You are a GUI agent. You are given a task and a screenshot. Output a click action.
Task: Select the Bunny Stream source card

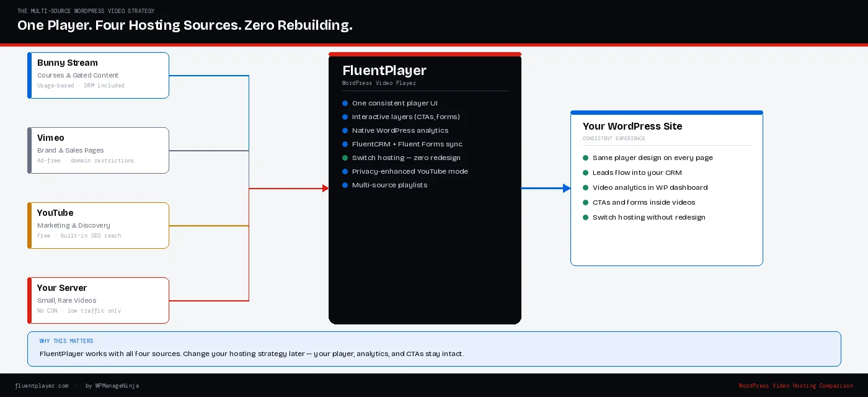coord(97,74)
